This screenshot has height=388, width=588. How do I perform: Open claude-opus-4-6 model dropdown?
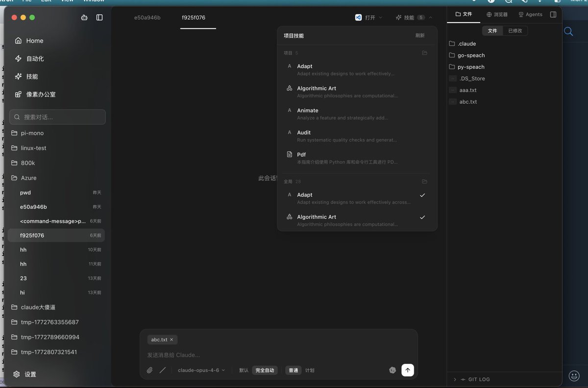[201, 370]
